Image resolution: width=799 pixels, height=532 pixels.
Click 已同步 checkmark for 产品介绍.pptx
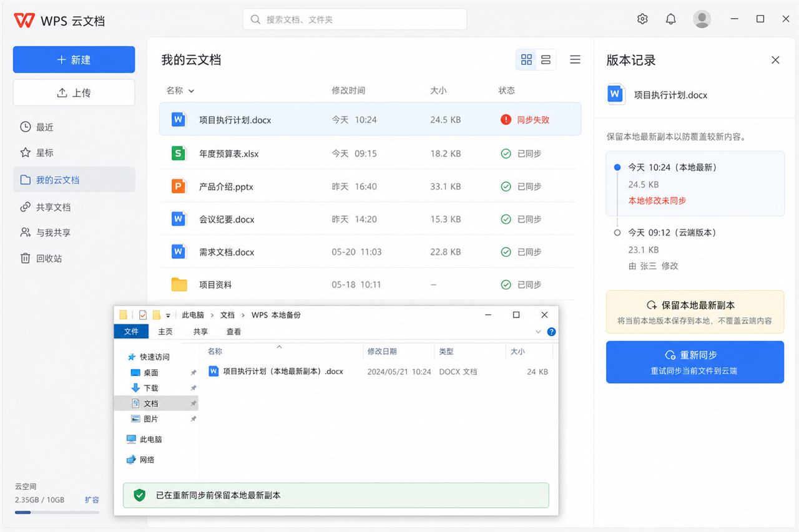coord(506,186)
